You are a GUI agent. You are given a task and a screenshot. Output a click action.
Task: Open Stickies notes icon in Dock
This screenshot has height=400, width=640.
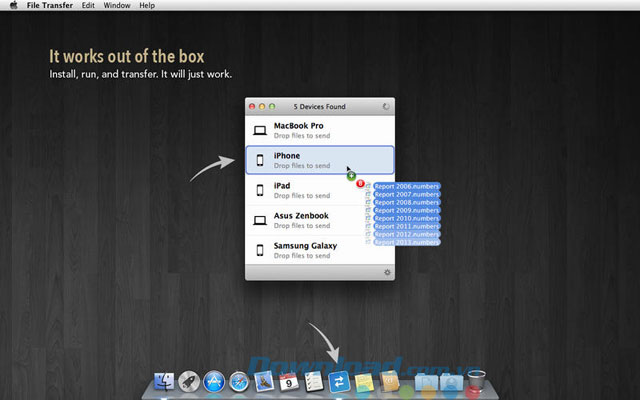[x=361, y=382]
